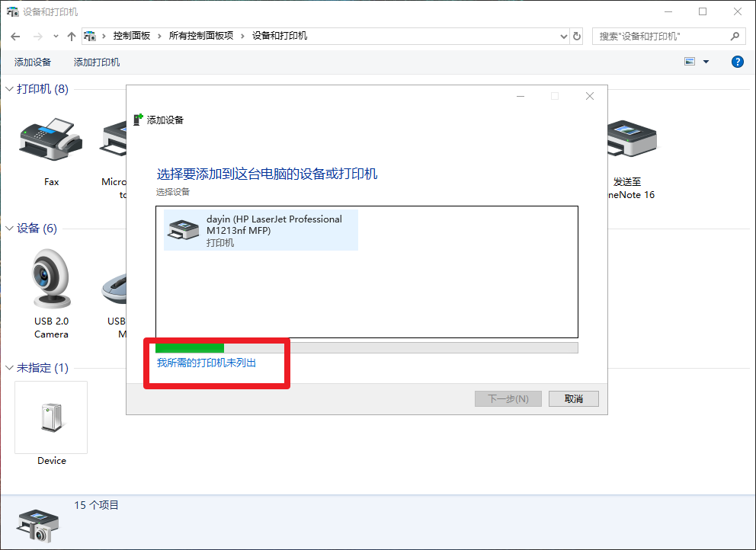Click the 我所需的打印机未列出 link
This screenshot has height=550, width=756.
(207, 363)
